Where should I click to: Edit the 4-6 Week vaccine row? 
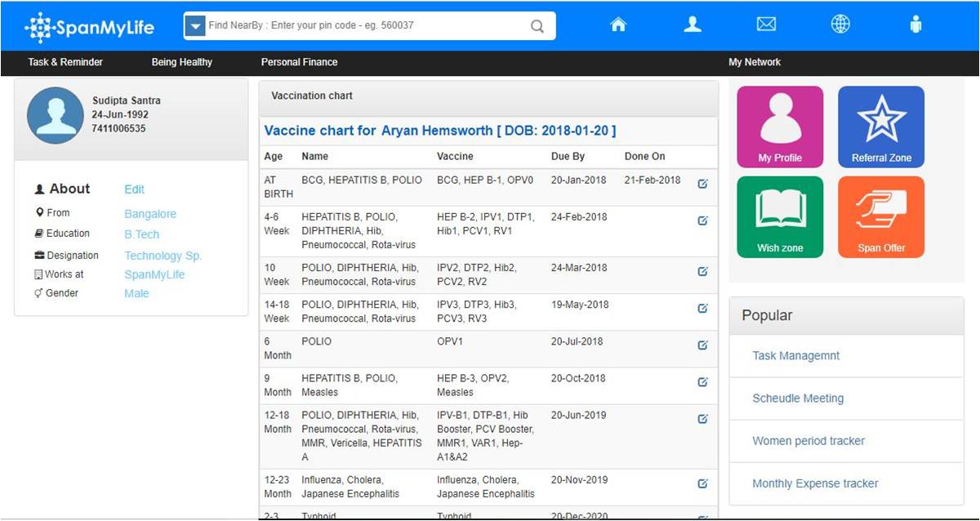[x=702, y=220]
